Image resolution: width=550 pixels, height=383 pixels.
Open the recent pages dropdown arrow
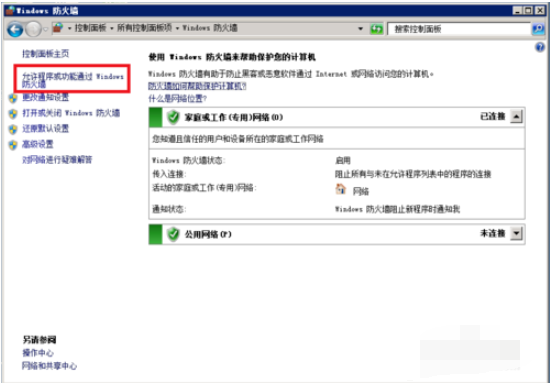pyautogui.click(x=46, y=29)
